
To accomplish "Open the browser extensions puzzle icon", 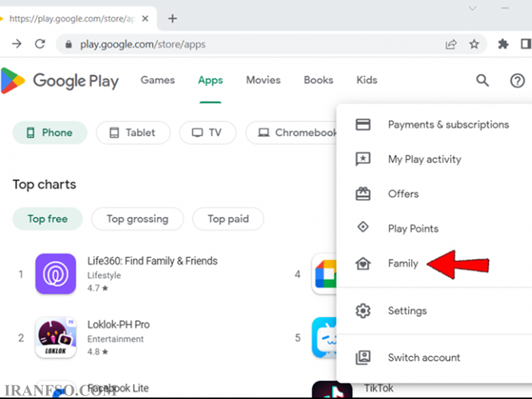I will [x=503, y=44].
